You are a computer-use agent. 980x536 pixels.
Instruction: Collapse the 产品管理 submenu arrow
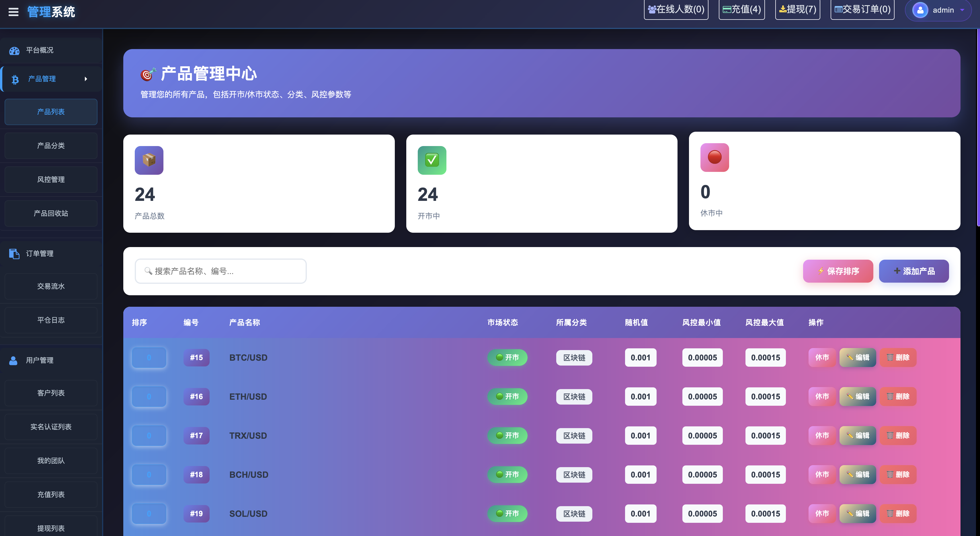[x=86, y=79]
